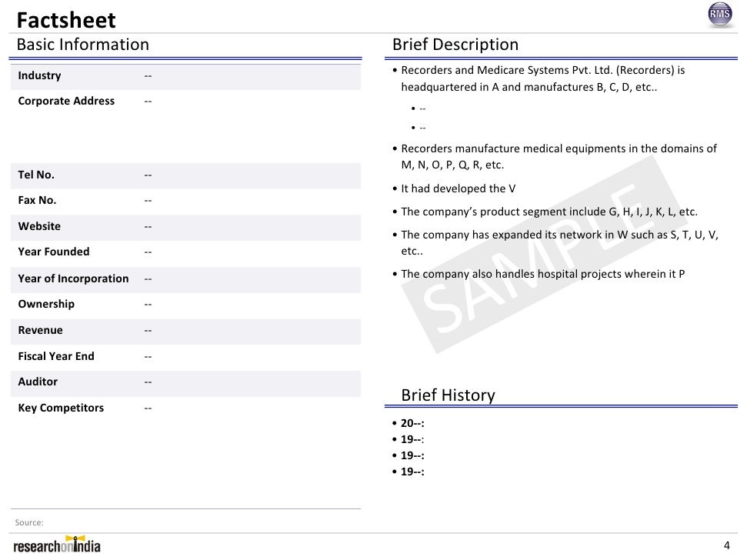Image resolution: width=747 pixels, height=560 pixels.
Task: Click the Auditor row label
Action: pos(38,382)
